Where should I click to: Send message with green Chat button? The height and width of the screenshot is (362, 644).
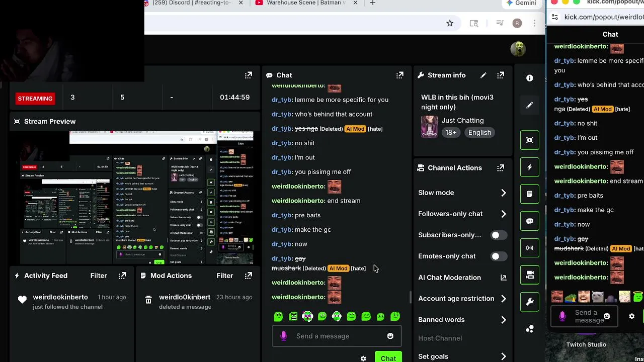(388, 357)
